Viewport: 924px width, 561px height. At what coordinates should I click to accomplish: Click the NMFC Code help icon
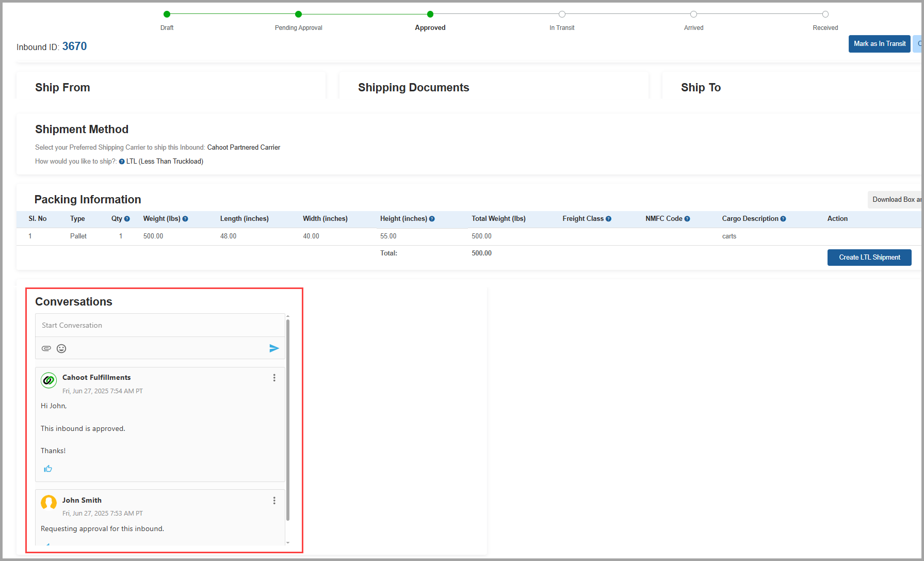687,219
